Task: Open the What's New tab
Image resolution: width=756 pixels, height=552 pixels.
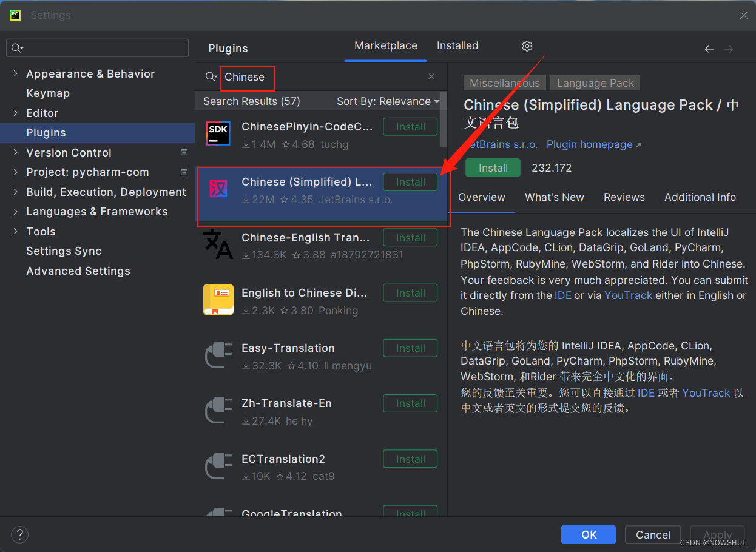Action: click(555, 197)
